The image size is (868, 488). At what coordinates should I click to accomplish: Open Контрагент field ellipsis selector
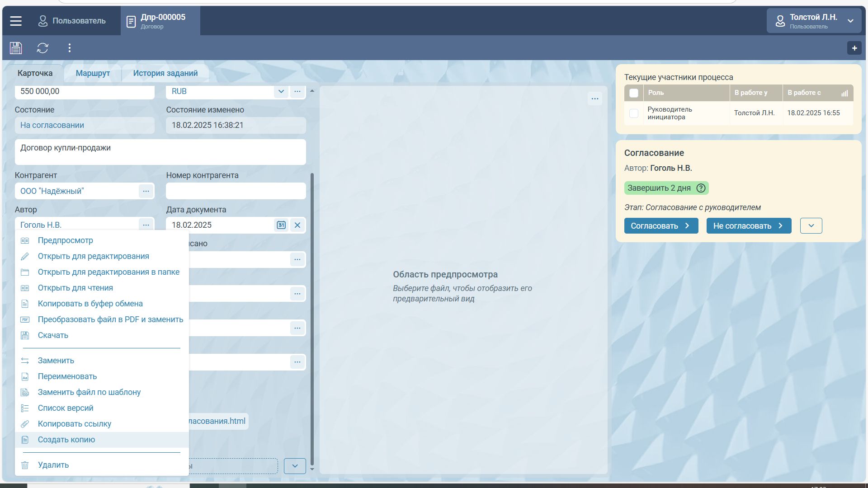click(146, 191)
